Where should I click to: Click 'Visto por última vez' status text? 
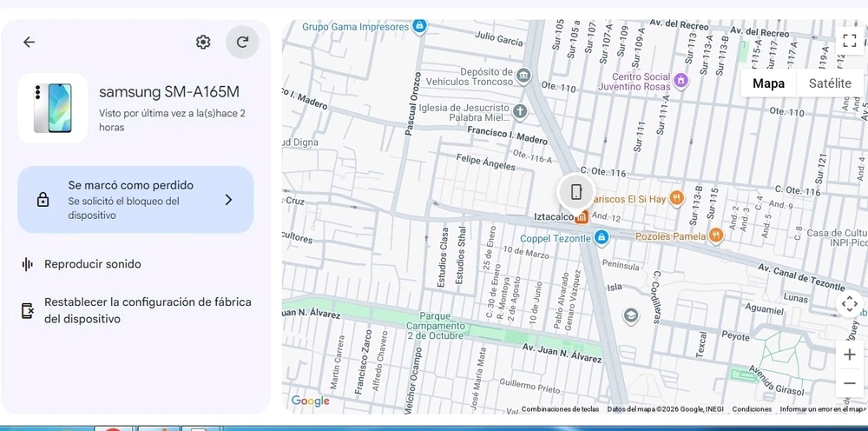pos(172,120)
